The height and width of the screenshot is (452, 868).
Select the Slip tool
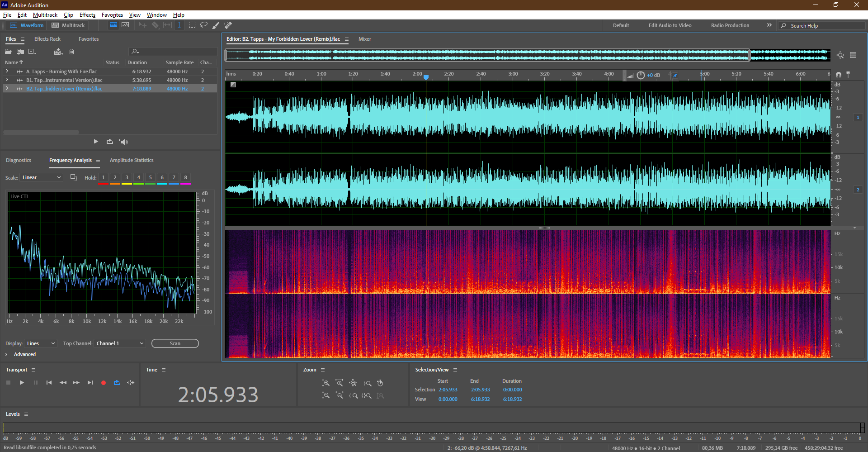pyautogui.click(x=167, y=25)
